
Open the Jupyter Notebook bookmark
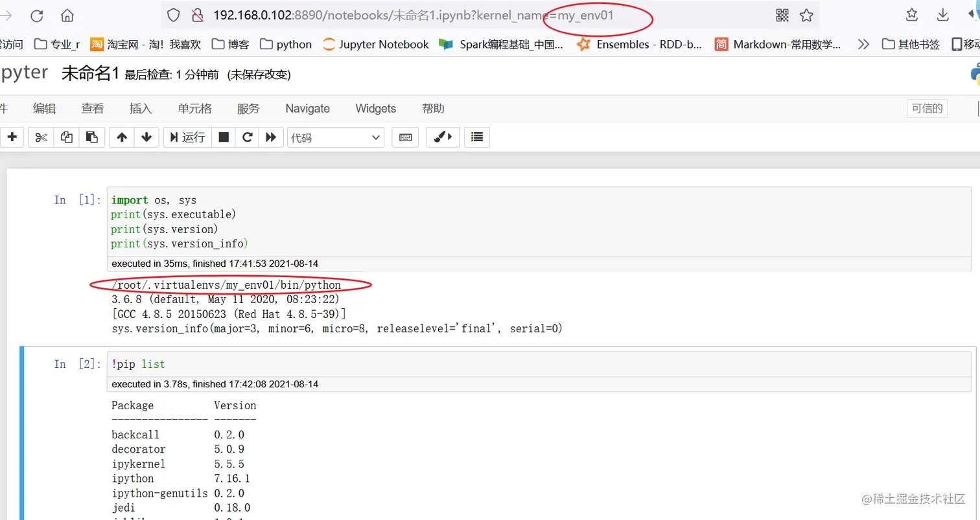376,44
